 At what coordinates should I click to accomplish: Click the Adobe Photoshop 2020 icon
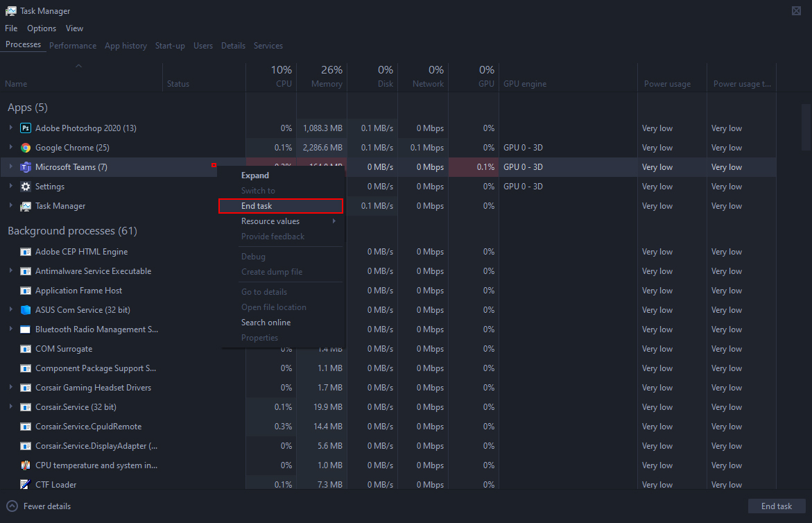click(26, 128)
